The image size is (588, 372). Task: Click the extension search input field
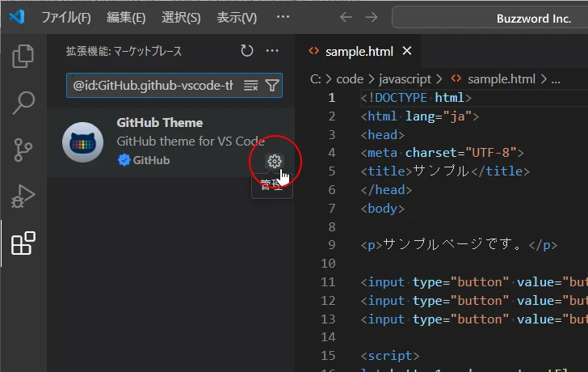[153, 85]
